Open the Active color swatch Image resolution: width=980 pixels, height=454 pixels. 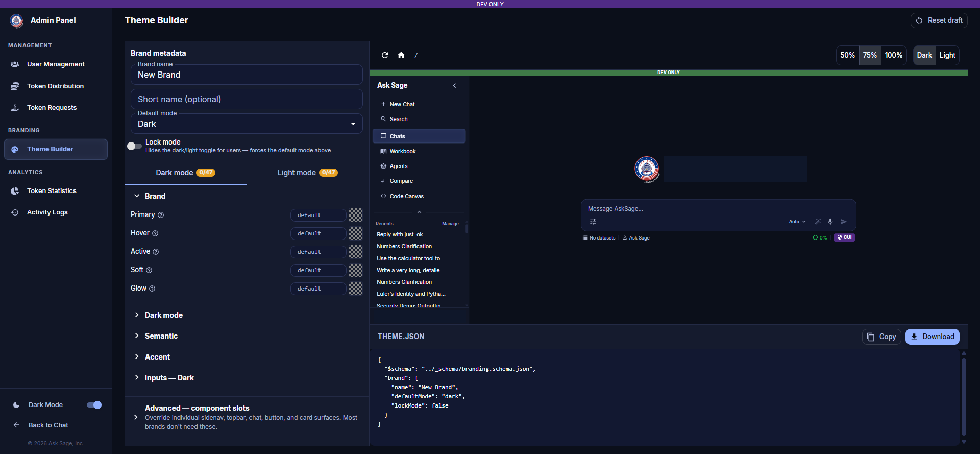click(x=356, y=252)
